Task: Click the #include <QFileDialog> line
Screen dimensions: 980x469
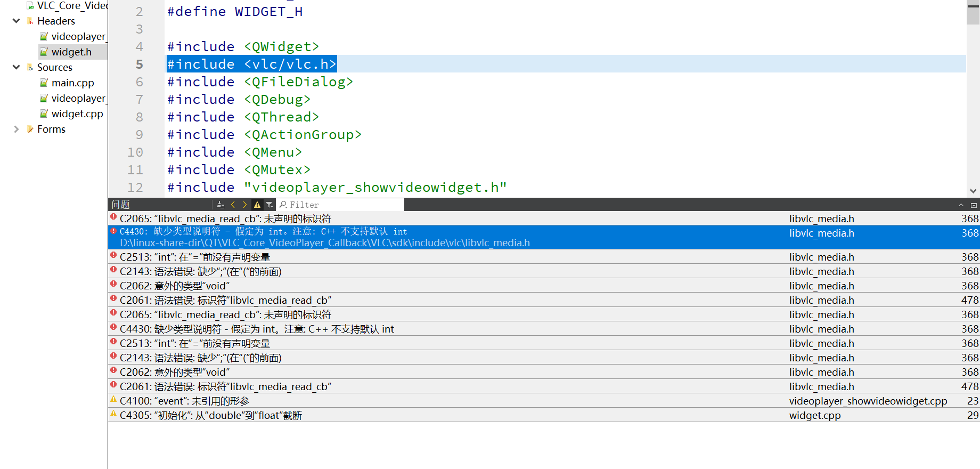Action: [260, 82]
